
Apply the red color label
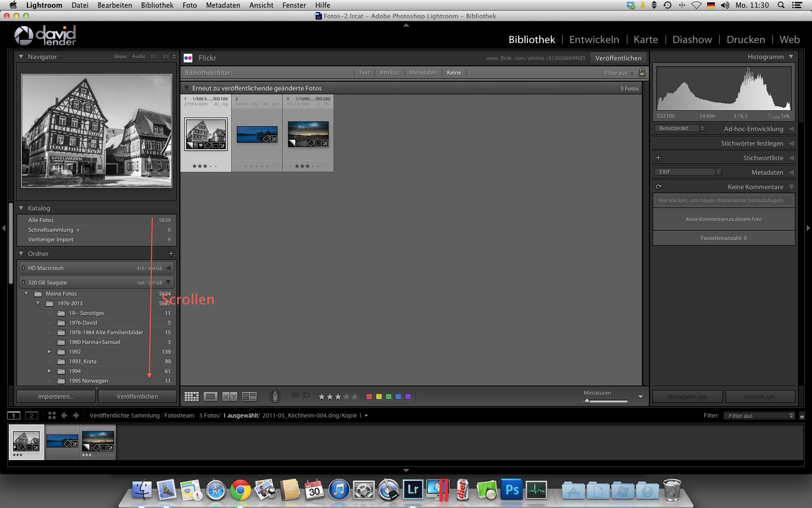[369, 397]
